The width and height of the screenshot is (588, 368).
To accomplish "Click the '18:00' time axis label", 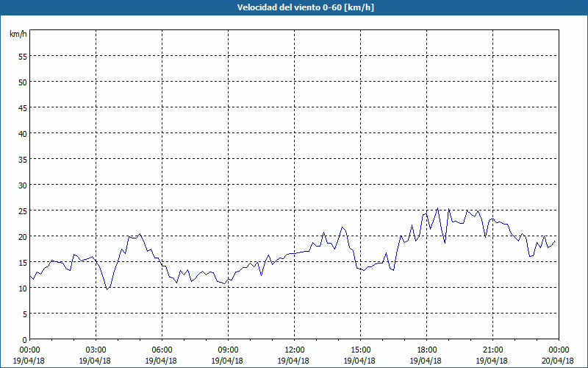I will [426, 350].
